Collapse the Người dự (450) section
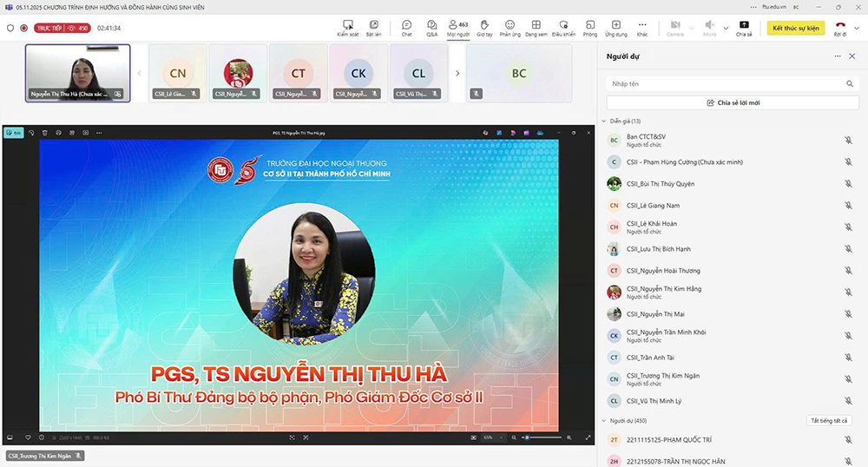The height and width of the screenshot is (467, 868). pyautogui.click(x=604, y=421)
